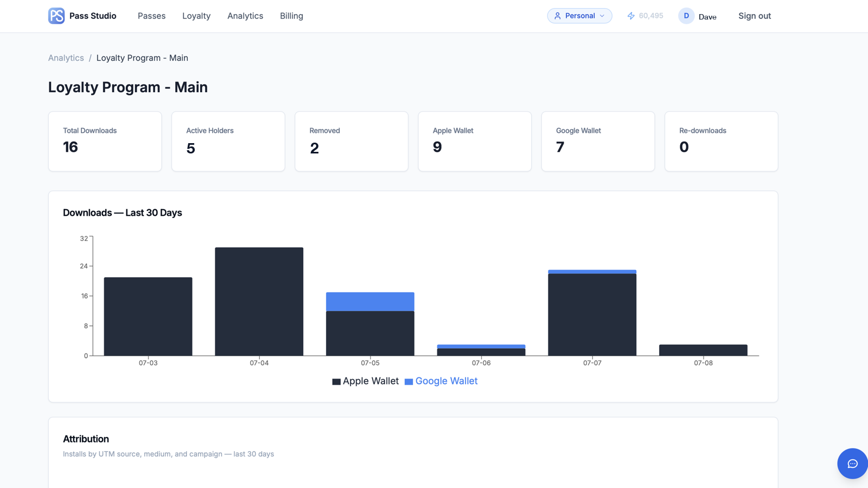Click Dave's avatar circle
Image resolution: width=868 pixels, height=488 pixels.
click(686, 16)
